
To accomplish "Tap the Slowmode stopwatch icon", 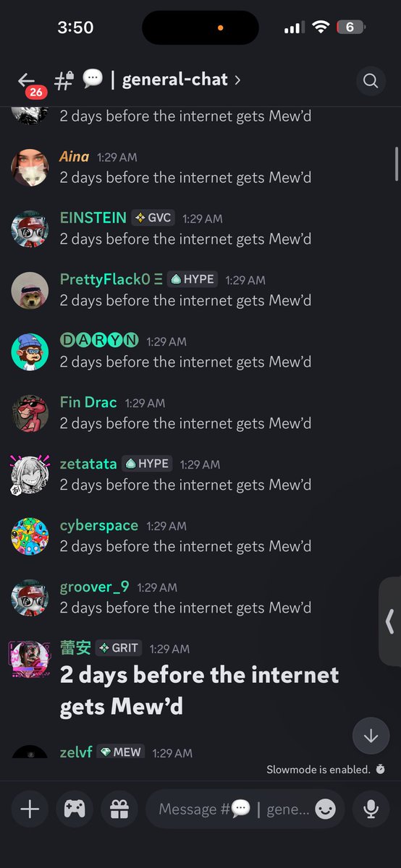I will pyautogui.click(x=381, y=769).
